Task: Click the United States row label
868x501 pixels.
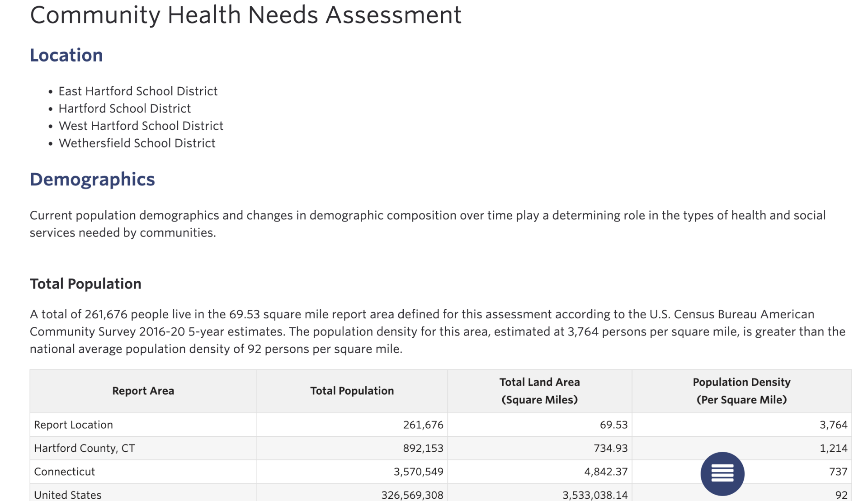Action: click(67, 495)
